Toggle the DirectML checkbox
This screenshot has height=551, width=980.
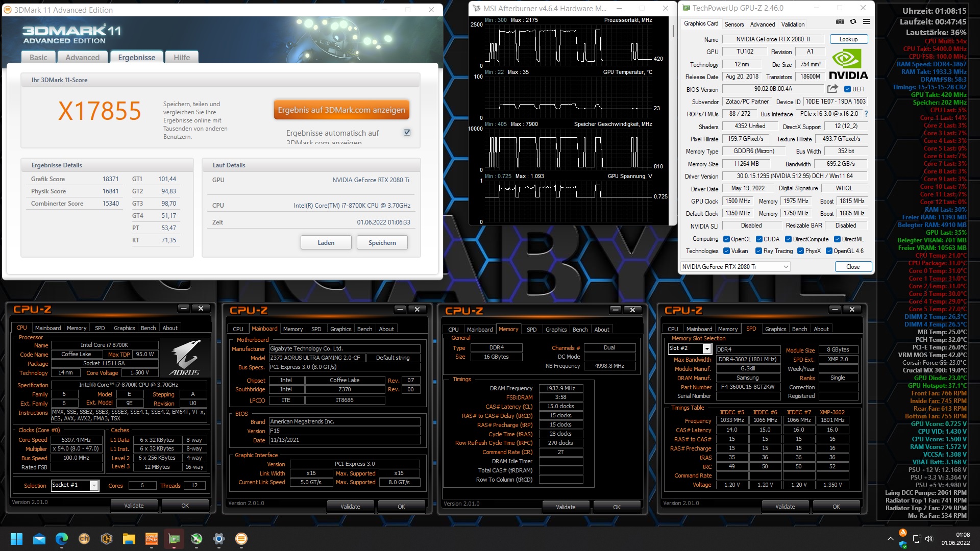(837, 239)
